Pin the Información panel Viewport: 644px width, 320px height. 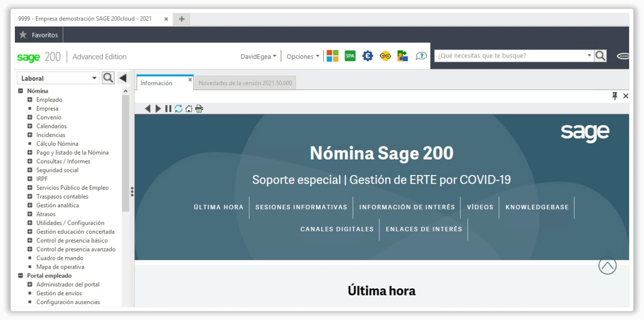pyautogui.click(x=615, y=96)
